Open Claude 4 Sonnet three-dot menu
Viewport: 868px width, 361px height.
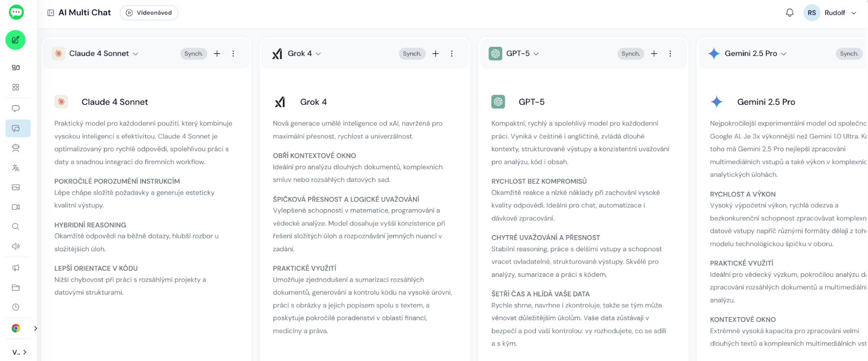coord(233,53)
